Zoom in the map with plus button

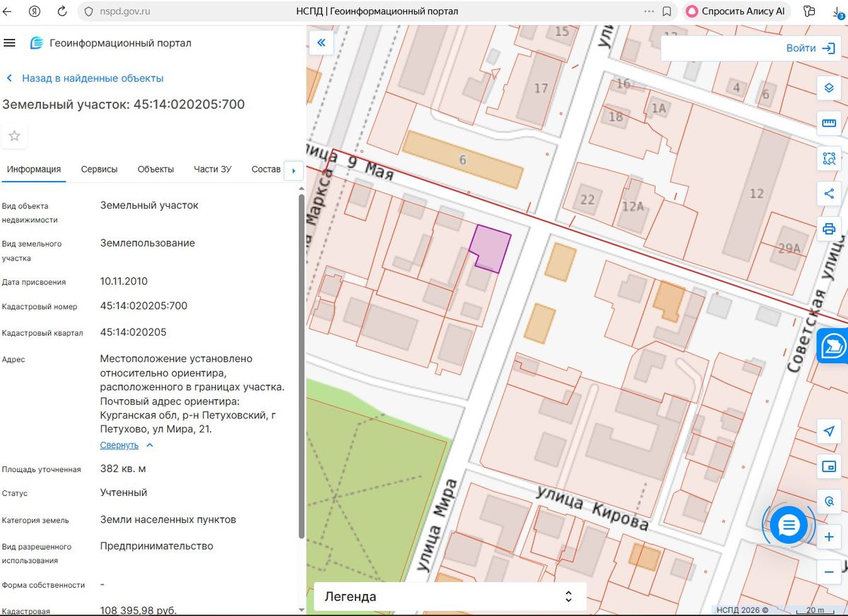tap(830, 538)
